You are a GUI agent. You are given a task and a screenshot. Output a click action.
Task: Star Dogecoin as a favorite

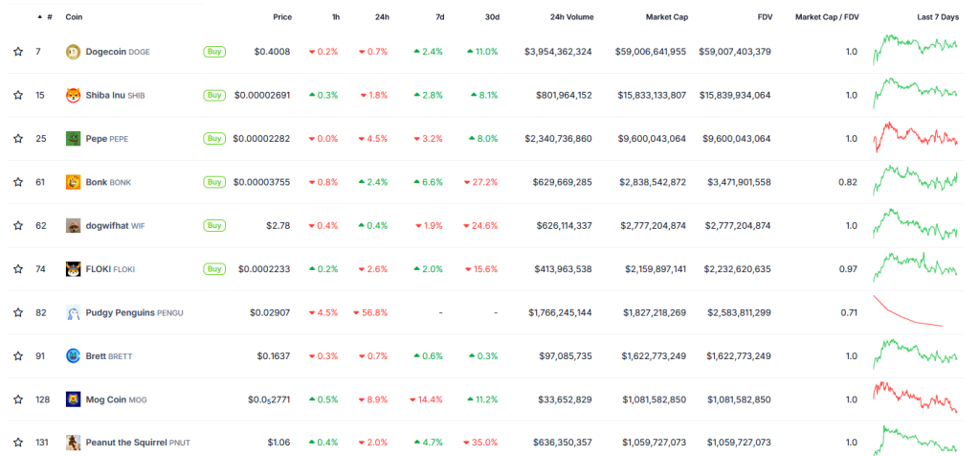[x=18, y=52]
